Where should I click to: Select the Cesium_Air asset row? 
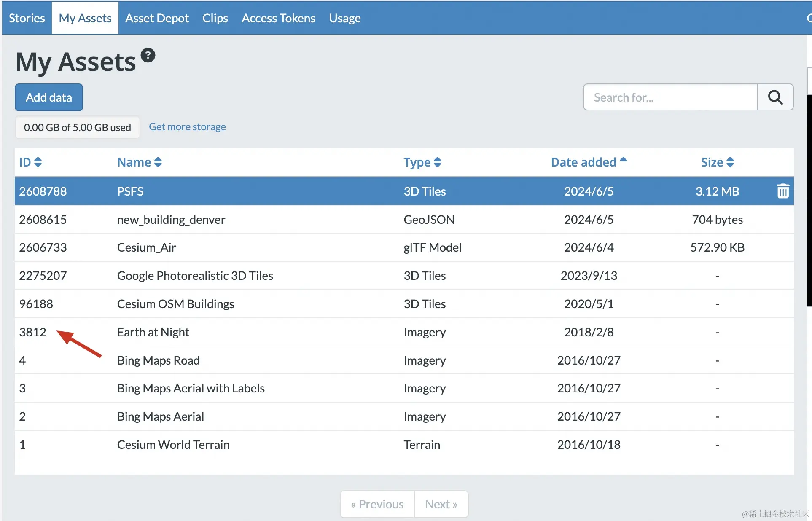tap(146, 247)
